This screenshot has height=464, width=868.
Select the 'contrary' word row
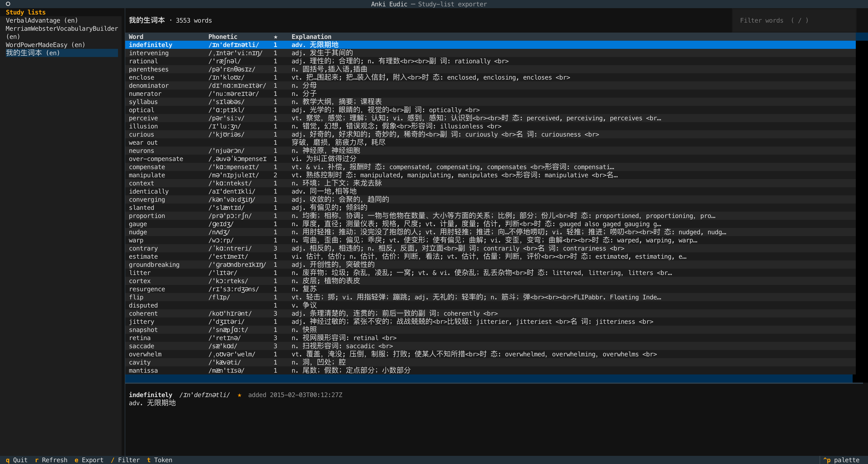(x=490, y=248)
